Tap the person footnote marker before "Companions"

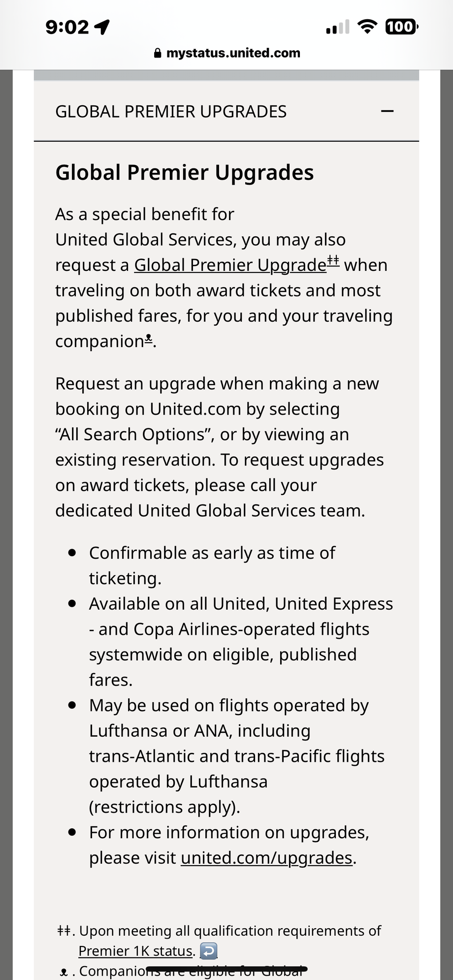pos(64,972)
